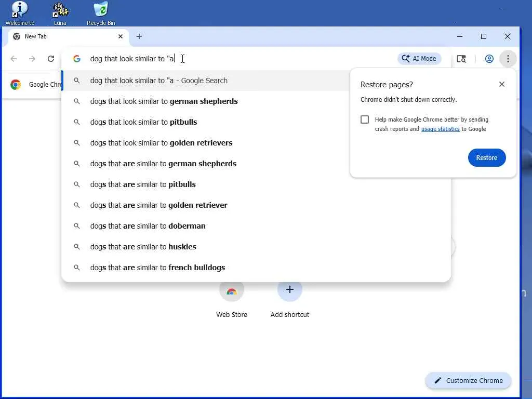Click the profile avatar icon
Screen dimensions: 532x399
click(x=489, y=59)
